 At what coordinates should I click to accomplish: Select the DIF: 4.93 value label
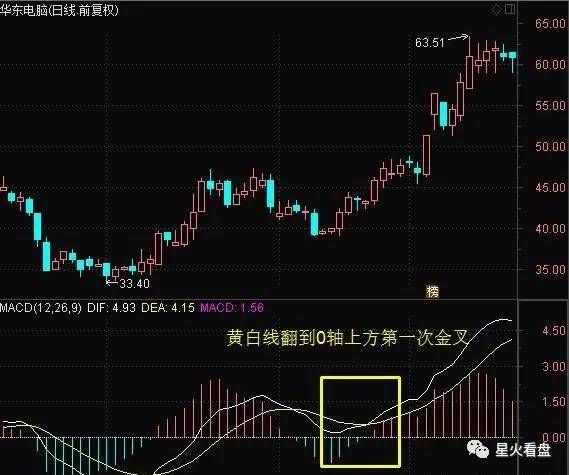111,308
